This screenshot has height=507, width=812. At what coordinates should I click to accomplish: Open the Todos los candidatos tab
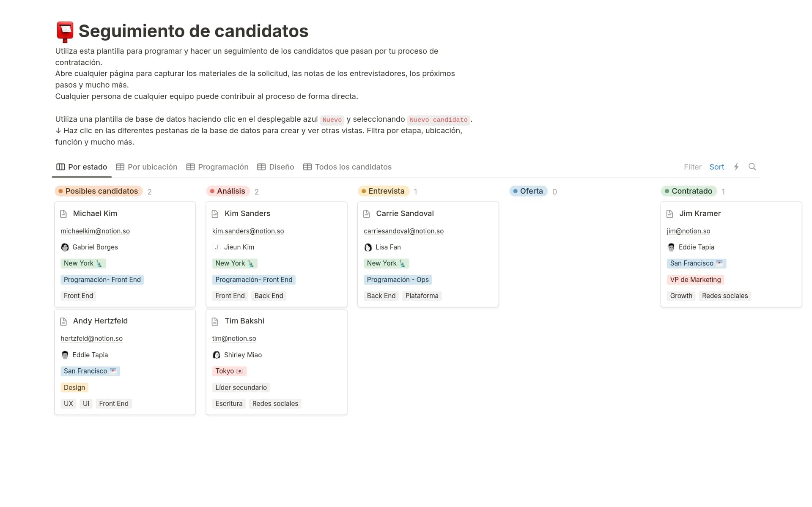click(348, 167)
